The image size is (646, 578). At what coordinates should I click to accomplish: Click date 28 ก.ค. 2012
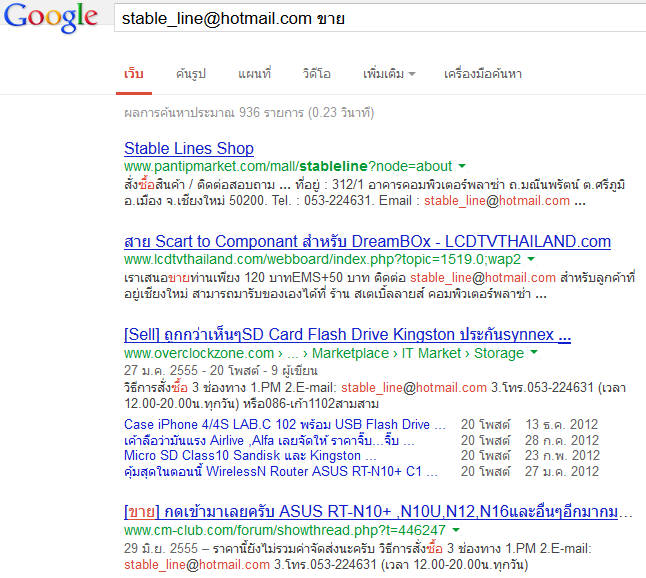click(x=562, y=440)
